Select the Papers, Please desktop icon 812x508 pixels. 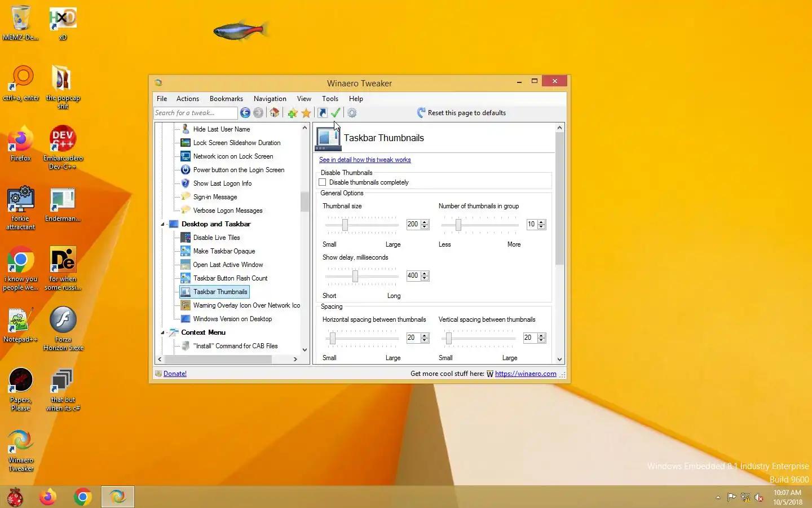pyautogui.click(x=21, y=389)
